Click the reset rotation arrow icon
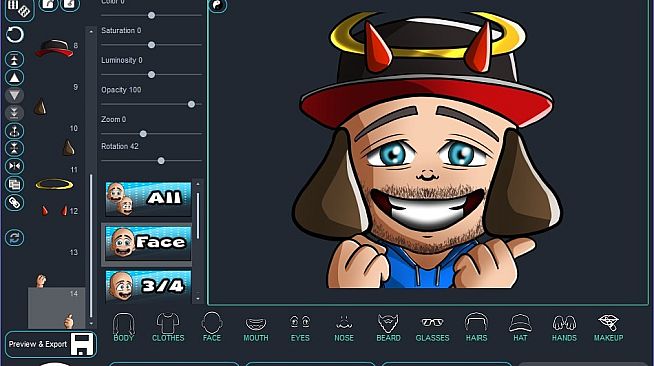Viewport: 654px width, 366px height. pyautogui.click(x=15, y=35)
